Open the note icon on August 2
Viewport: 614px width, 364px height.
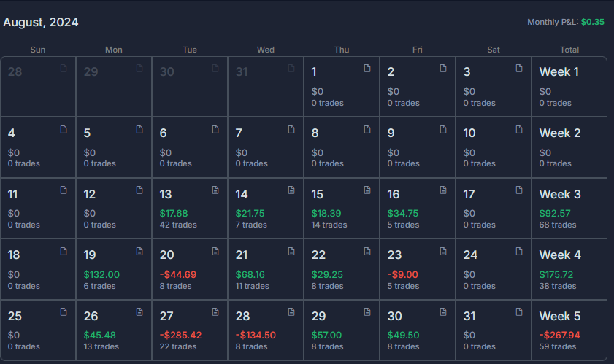443,68
